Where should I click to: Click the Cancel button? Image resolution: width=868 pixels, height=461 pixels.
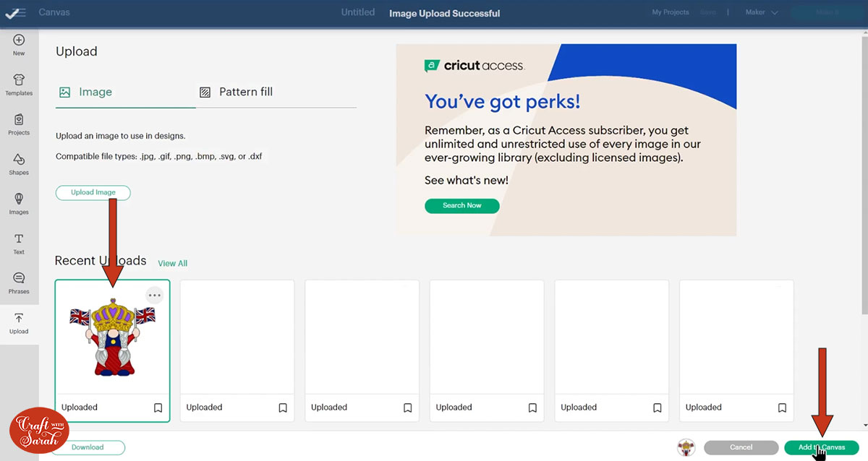[x=741, y=447]
